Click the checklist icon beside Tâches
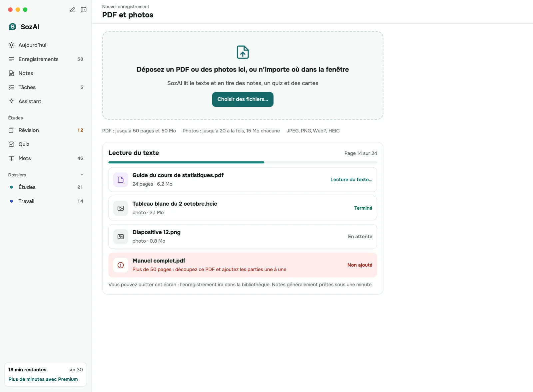The height and width of the screenshot is (392, 533). pos(11,87)
